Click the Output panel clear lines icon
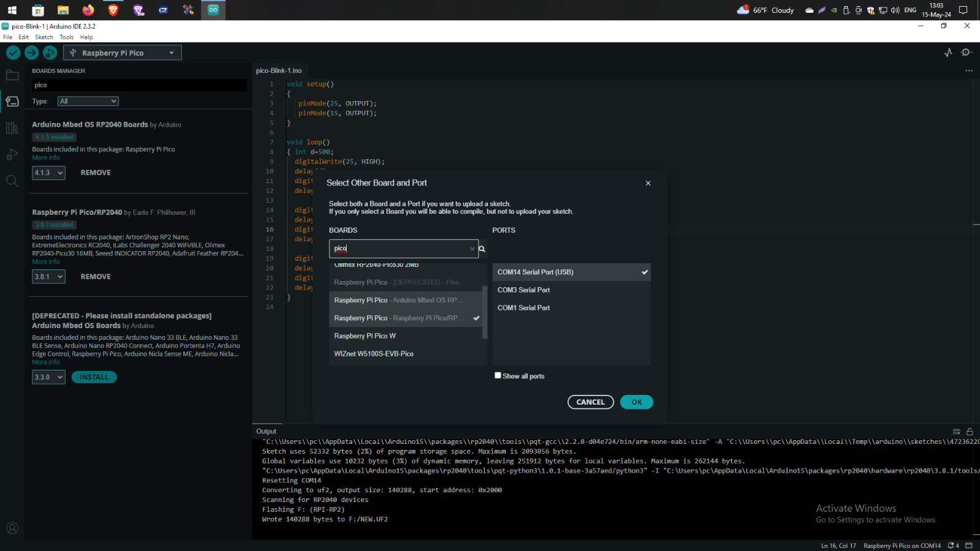 click(x=957, y=432)
